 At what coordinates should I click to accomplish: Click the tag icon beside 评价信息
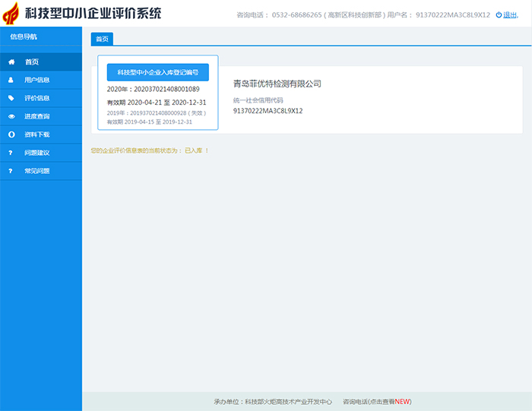[11, 98]
